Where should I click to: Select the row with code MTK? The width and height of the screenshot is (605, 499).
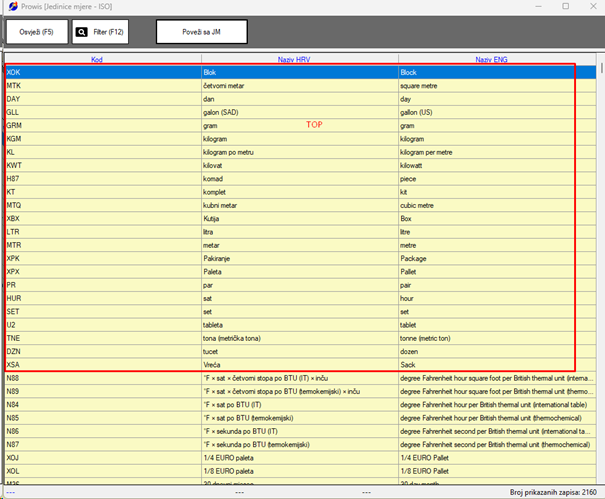(100, 86)
